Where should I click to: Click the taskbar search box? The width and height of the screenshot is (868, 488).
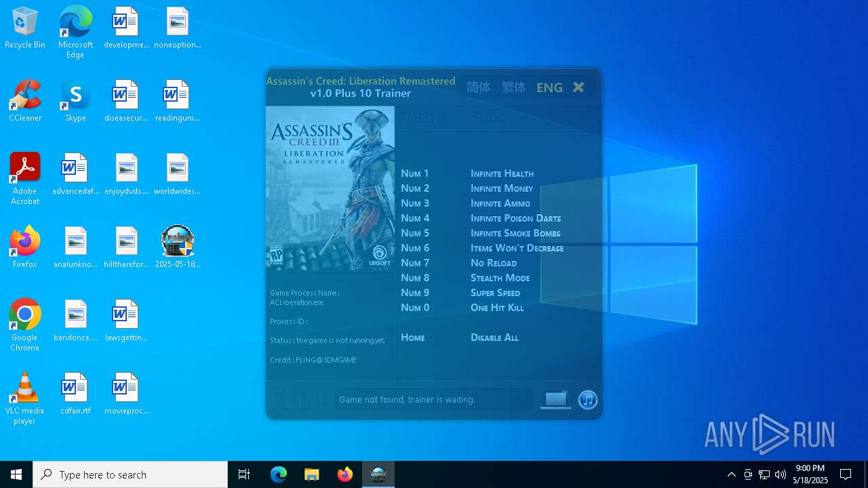coord(130,474)
